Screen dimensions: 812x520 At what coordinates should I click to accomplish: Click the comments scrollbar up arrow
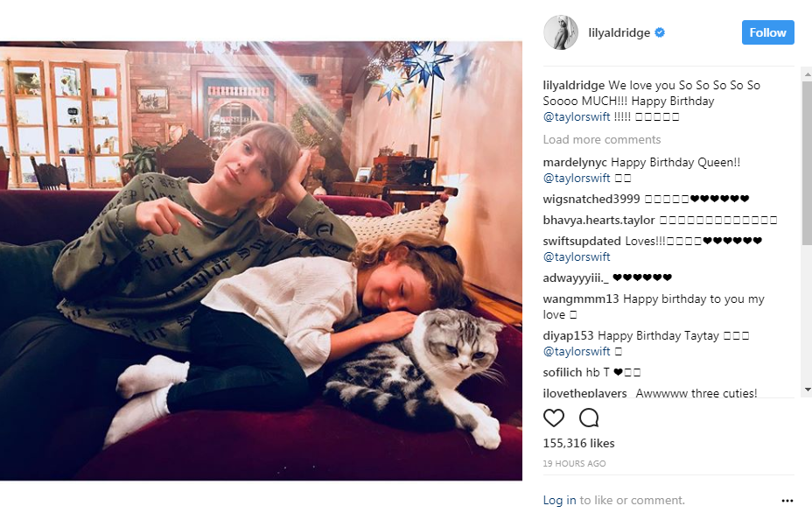point(808,75)
